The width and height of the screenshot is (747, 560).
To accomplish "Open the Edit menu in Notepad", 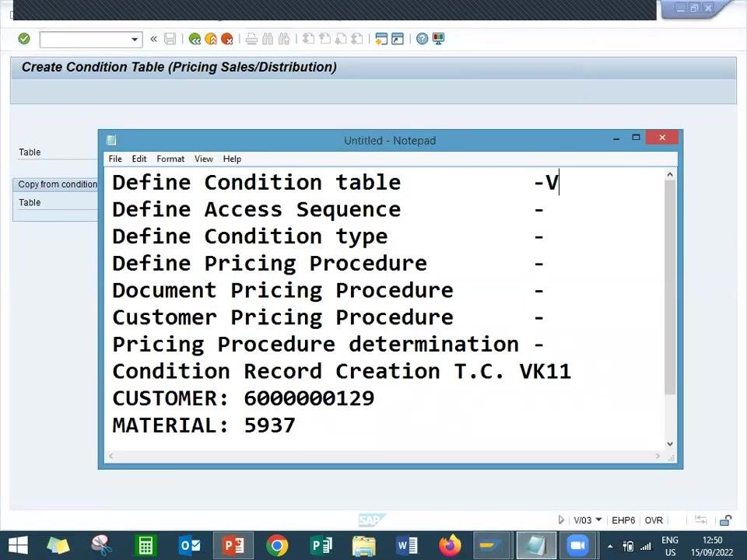I will 139,159.
